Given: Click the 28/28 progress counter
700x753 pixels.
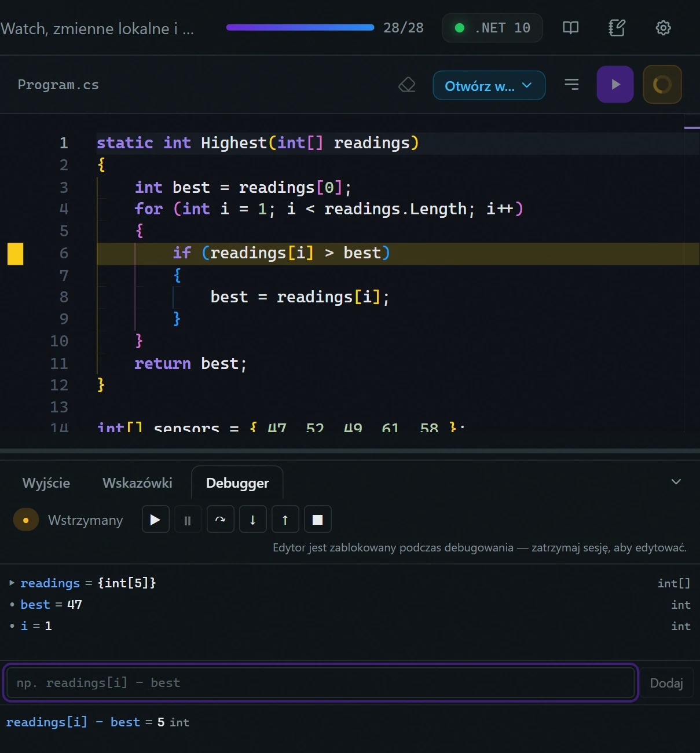Looking at the screenshot, I should point(404,28).
